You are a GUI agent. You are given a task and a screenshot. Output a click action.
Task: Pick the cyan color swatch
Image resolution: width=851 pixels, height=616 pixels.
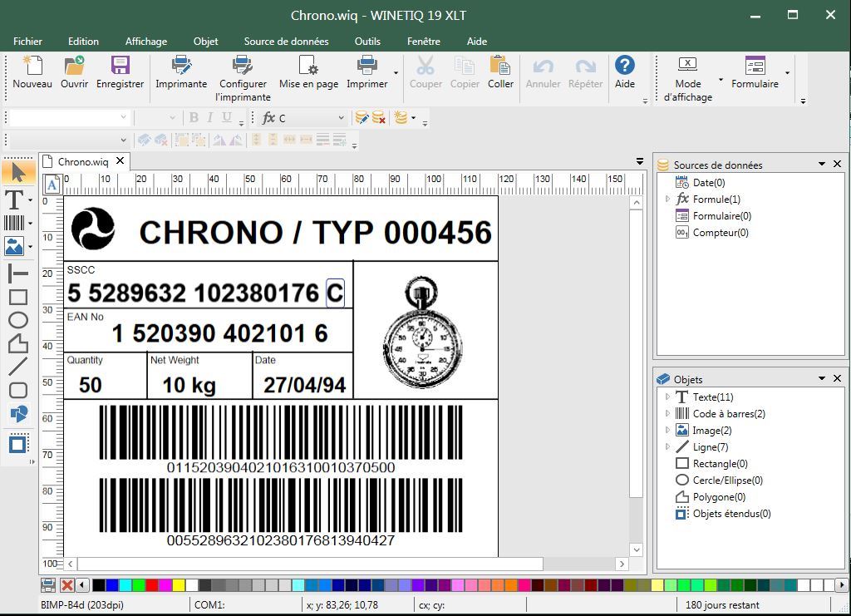(126, 585)
